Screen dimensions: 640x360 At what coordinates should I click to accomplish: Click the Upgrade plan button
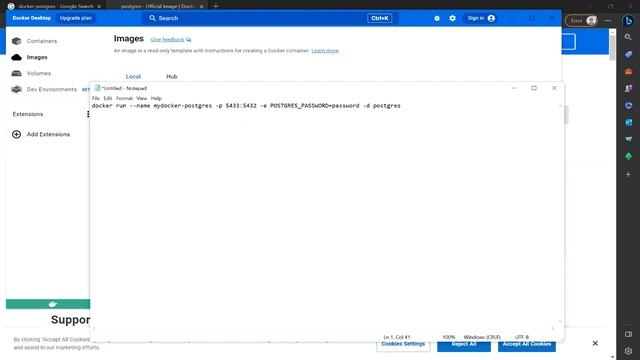click(x=76, y=18)
